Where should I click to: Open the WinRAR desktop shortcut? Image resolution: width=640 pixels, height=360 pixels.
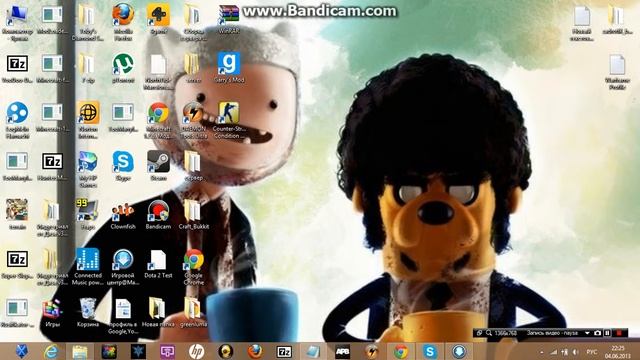point(229,18)
